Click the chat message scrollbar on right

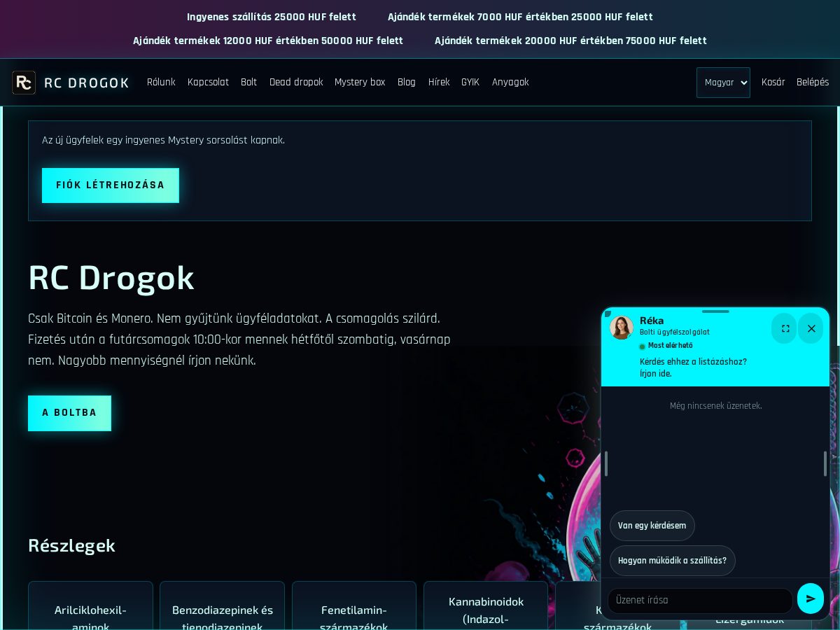825,463
